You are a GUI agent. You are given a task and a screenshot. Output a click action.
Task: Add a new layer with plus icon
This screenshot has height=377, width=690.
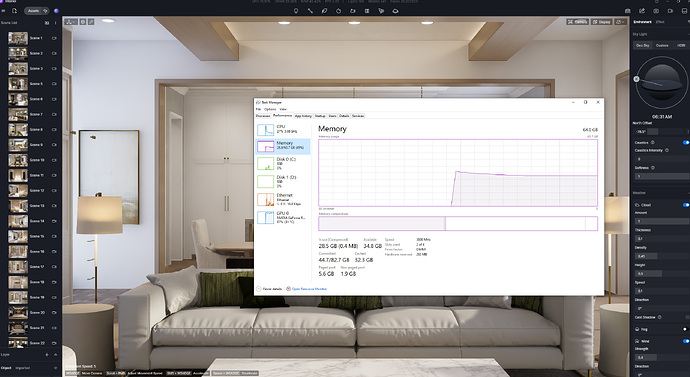(x=47, y=355)
